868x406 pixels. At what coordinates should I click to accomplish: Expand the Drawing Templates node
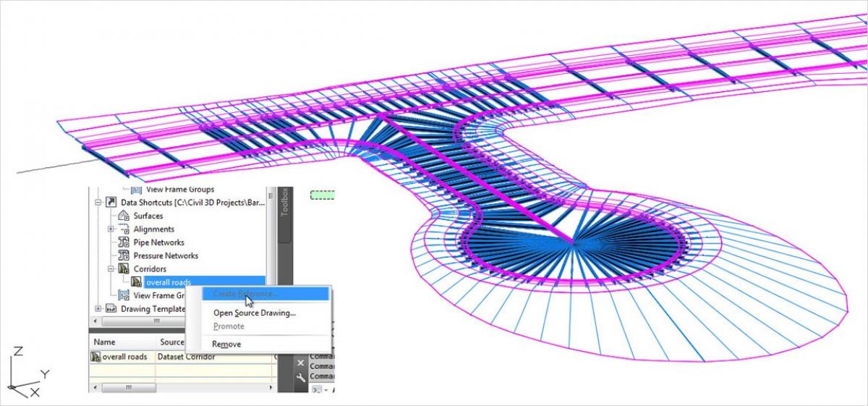point(98,309)
